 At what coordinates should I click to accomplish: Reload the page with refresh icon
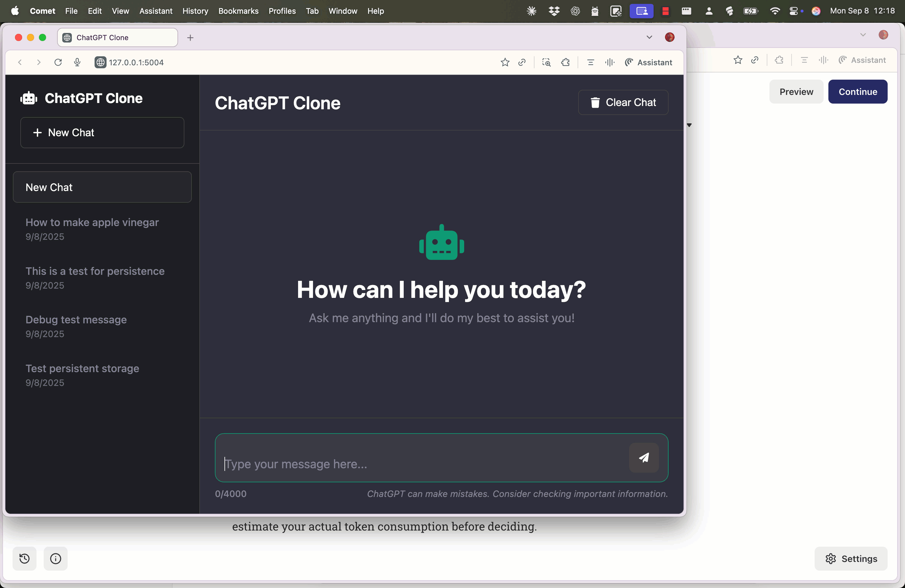58,62
